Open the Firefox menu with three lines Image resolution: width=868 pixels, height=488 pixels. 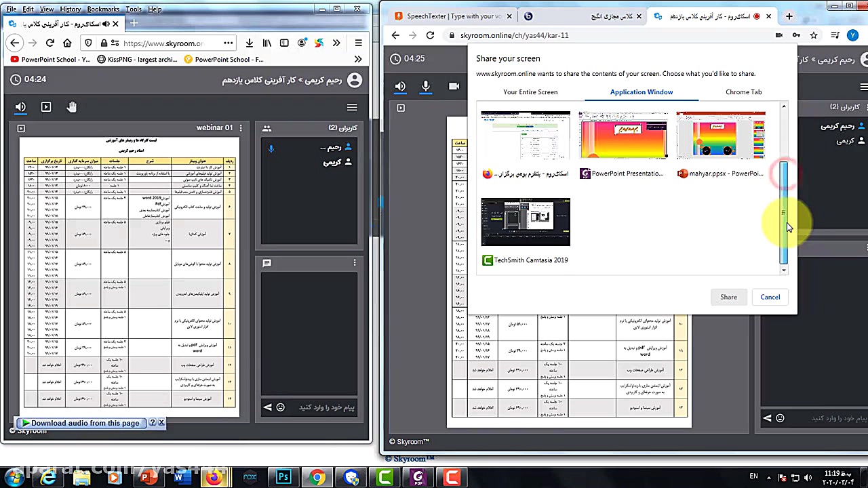click(358, 43)
